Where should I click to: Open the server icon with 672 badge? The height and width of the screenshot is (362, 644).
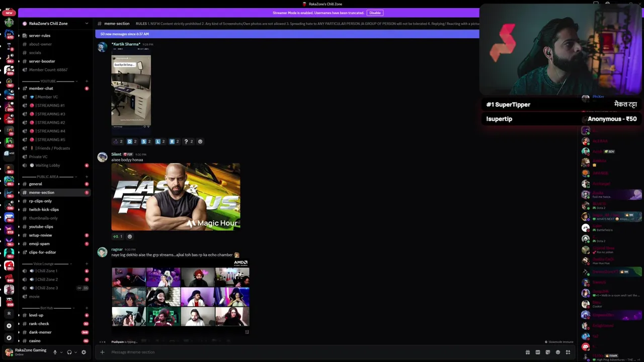[9, 35]
